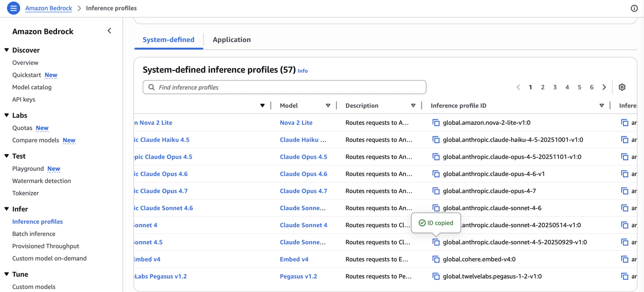The width and height of the screenshot is (644, 292).
Task: Copy the claude-opus-4-6-v1 profile ID
Action: (436, 174)
